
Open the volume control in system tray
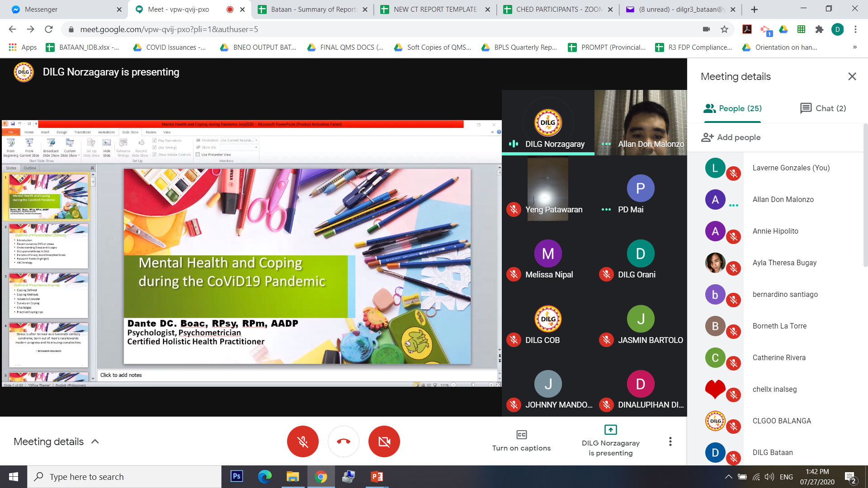pos(769,477)
